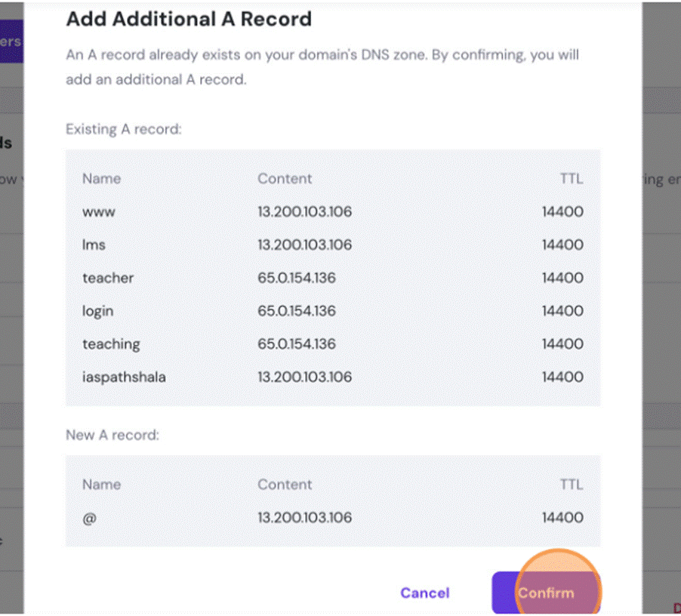Image resolution: width=681 pixels, height=616 pixels.
Task: Click the dialog title Add Additional A Record
Action: (x=189, y=19)
